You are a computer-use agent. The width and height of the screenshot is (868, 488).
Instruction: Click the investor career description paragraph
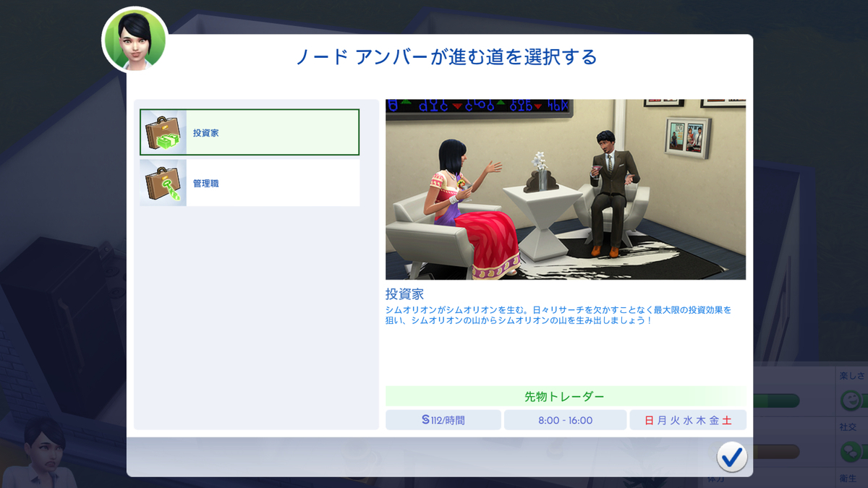pyautogui.click(x=558, y=314)
